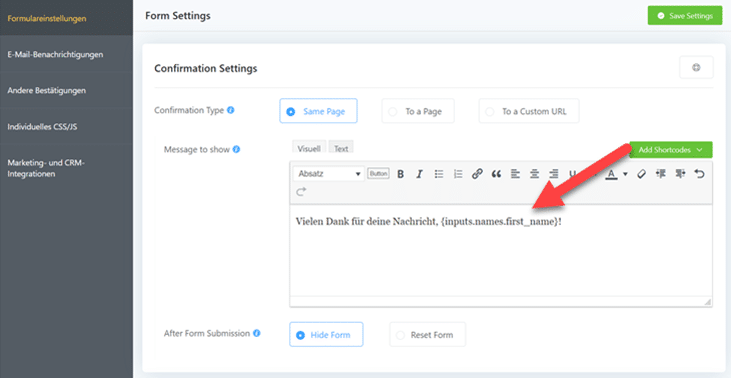Open the text color picker arrow
The height and width of the screenshot is (378, 732).
pos(625,175)
